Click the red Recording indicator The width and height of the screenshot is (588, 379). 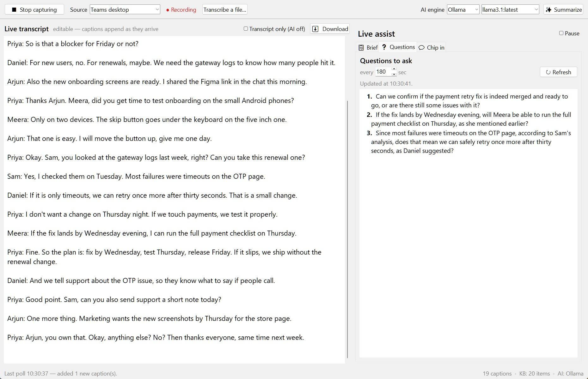click(181, 9)
